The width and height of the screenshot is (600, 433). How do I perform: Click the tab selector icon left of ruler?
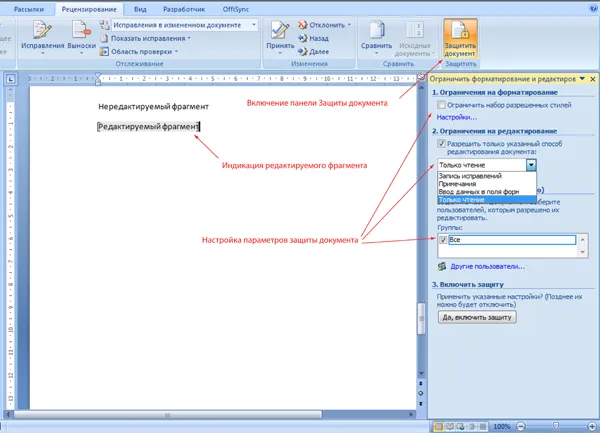10,79
